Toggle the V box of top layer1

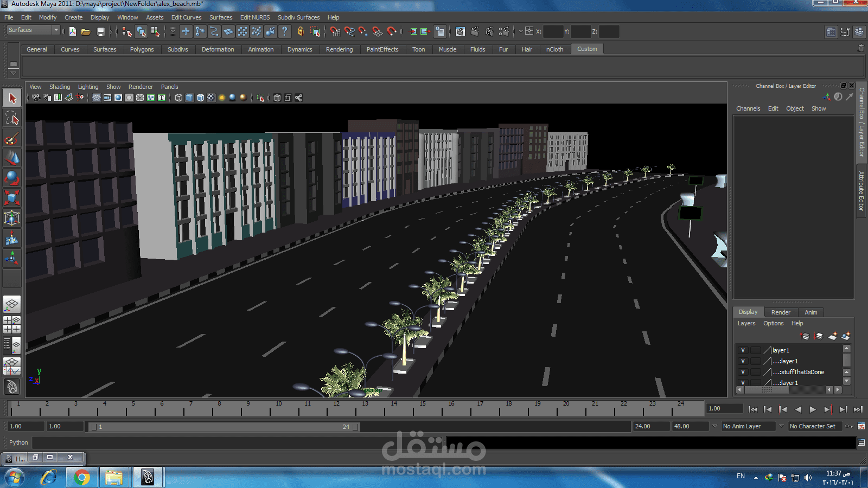743,350
